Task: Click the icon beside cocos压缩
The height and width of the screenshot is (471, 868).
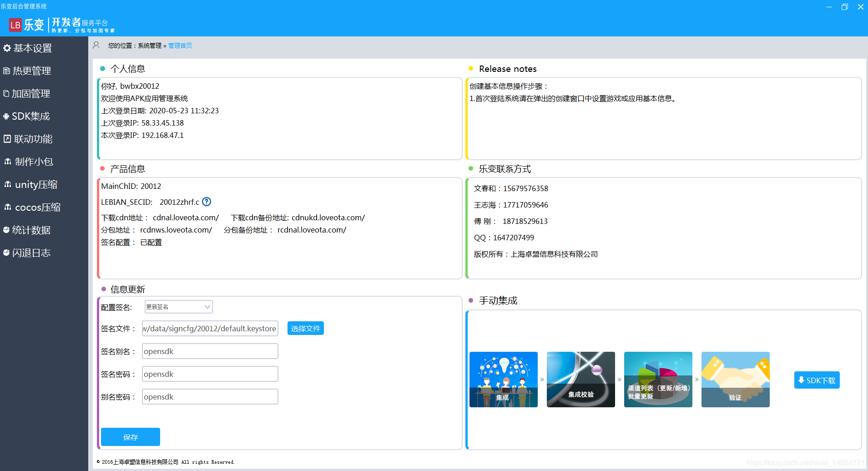Action: point(8,207)
